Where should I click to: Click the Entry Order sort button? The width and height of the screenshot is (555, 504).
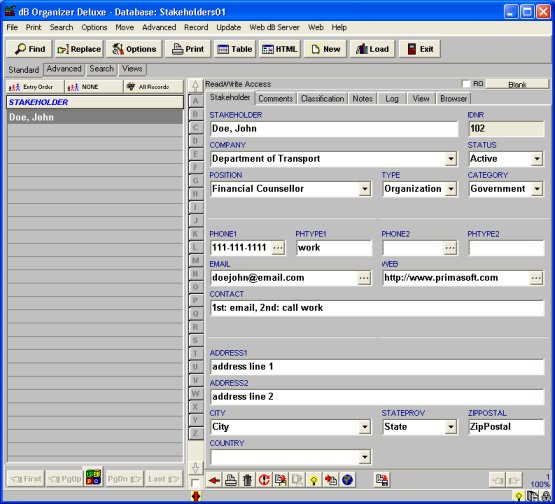[x=35, y=87]
